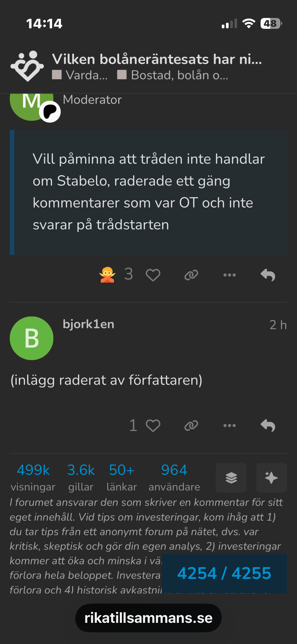Image resolution: width=297 pixels, height=644 pixels.
Task: Tap the RikaTillsammans site logo
Action: click(27, 66)
